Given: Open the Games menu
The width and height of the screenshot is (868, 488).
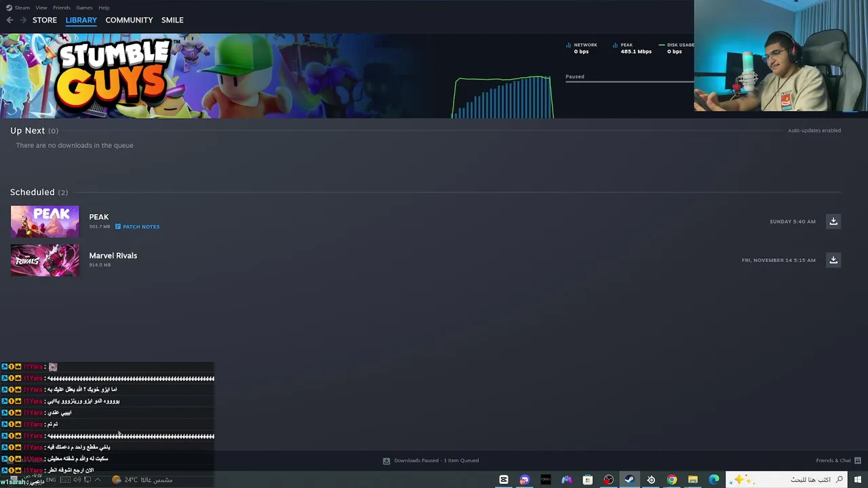Looking at the screenshot, I should [x=84, y=7].
